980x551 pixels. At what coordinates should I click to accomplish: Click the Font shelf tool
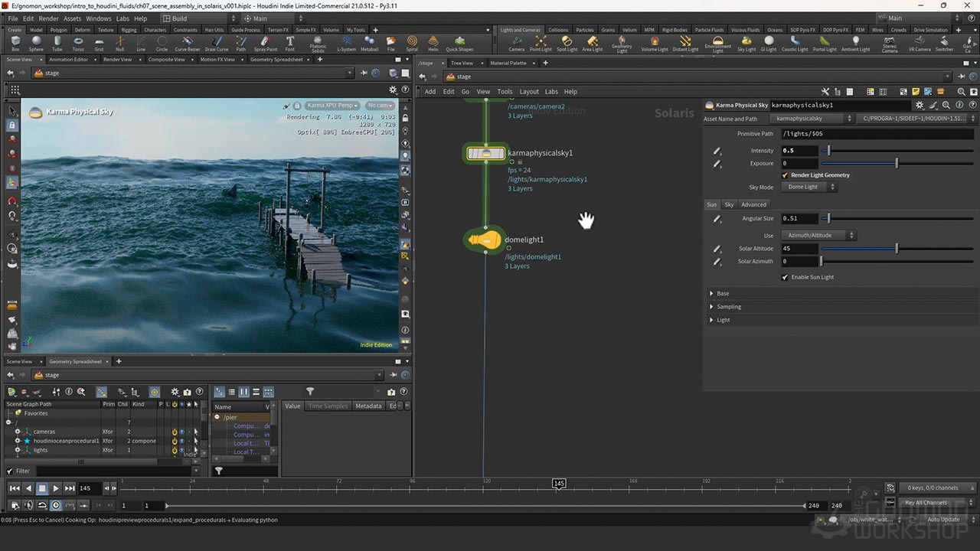290,43
